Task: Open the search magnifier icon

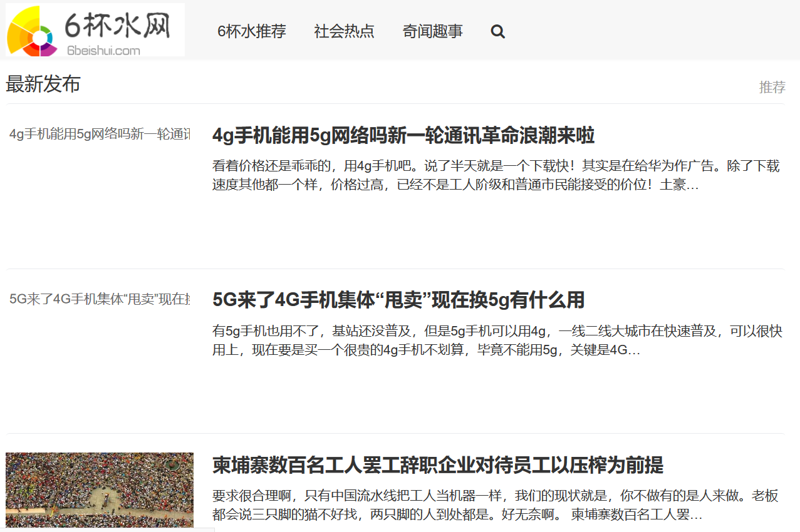Action: click(x=498, y=31)
